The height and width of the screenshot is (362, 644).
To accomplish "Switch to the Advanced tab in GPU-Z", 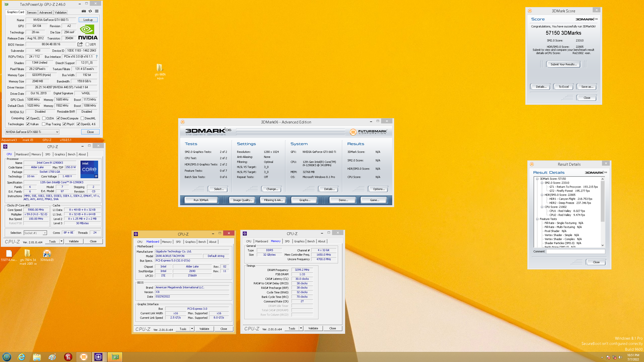I will point(46,12).
